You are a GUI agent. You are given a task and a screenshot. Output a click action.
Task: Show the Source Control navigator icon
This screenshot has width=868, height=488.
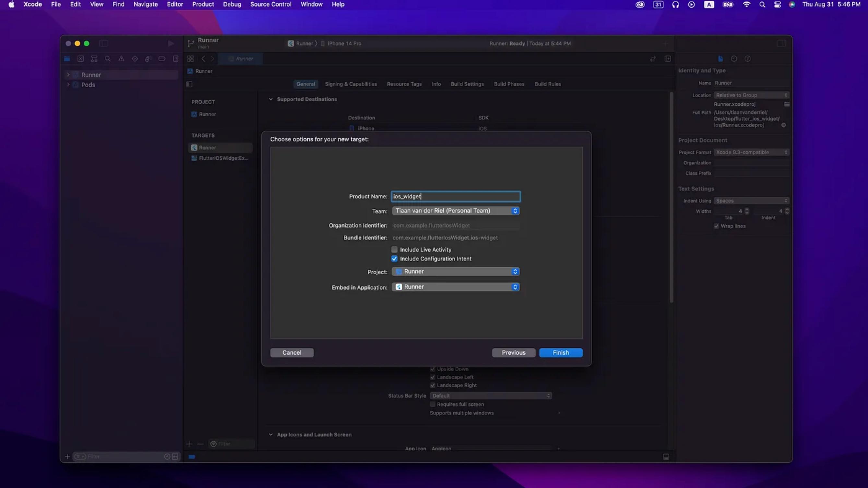point(80,59)
